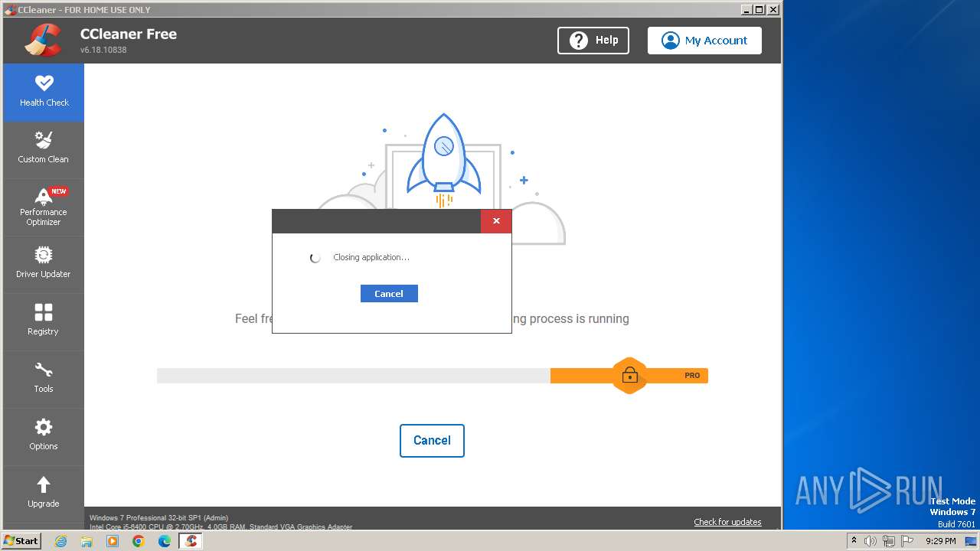Click the orange PRO label on progress bar

692,376
